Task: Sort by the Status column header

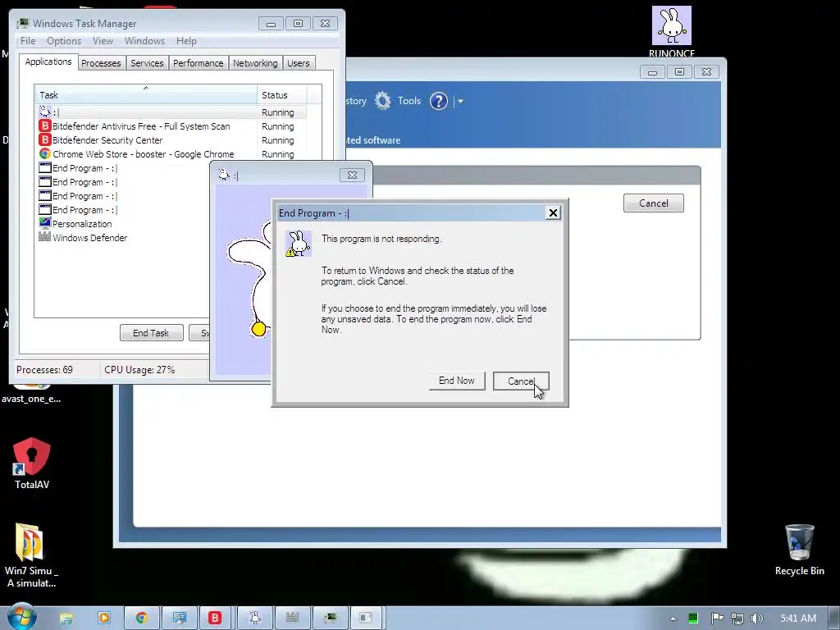Action: (282, 95)
